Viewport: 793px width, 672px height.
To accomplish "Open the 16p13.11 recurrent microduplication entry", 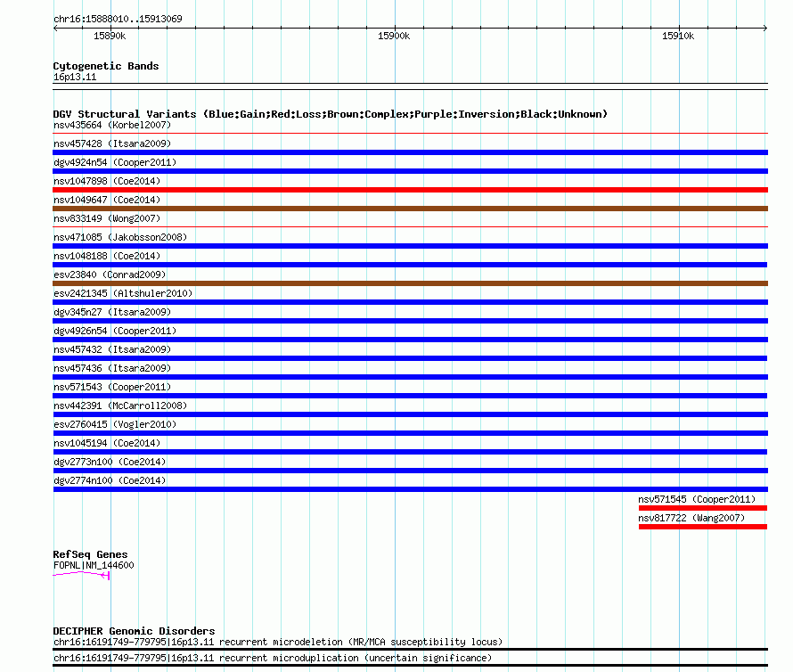I will (273, 659).
